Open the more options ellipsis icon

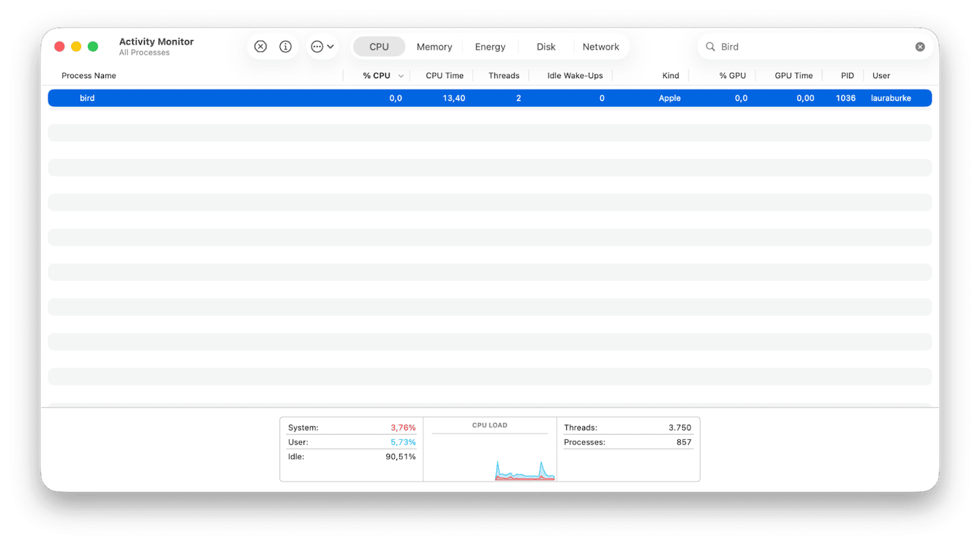click(316, 46)
